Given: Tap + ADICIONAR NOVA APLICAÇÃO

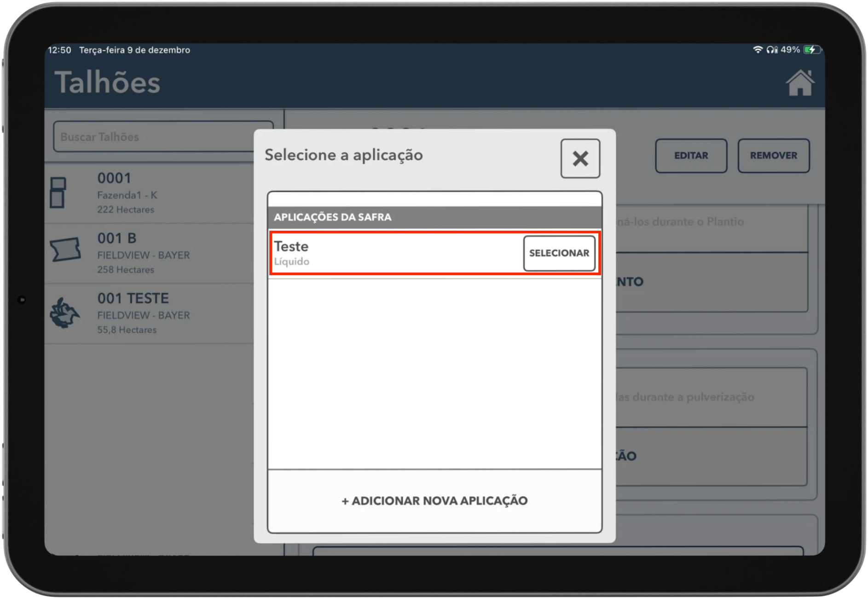Looking at the screenshot, I should (434, 500).
